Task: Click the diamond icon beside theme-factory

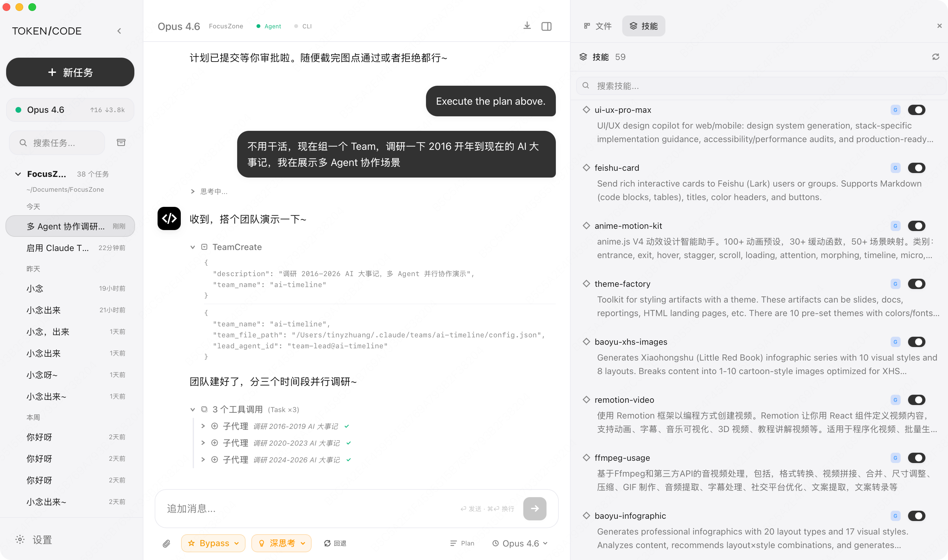Action: coord(586,284)
